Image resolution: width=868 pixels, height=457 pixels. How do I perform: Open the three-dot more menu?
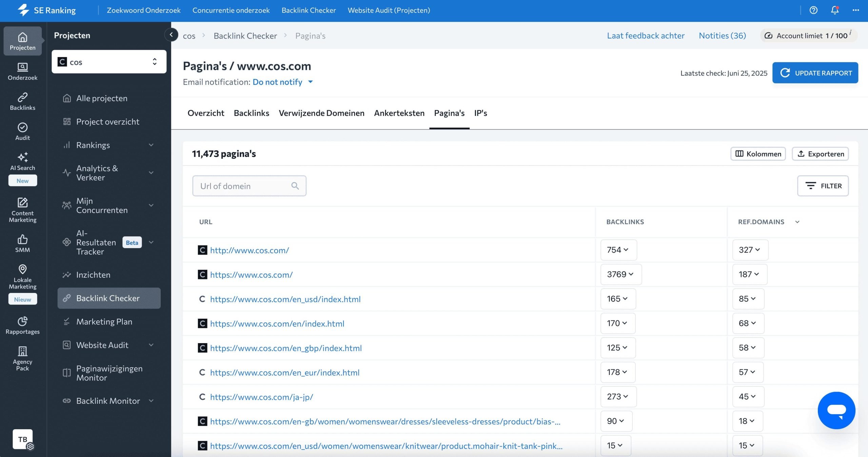tap(855, 10)
